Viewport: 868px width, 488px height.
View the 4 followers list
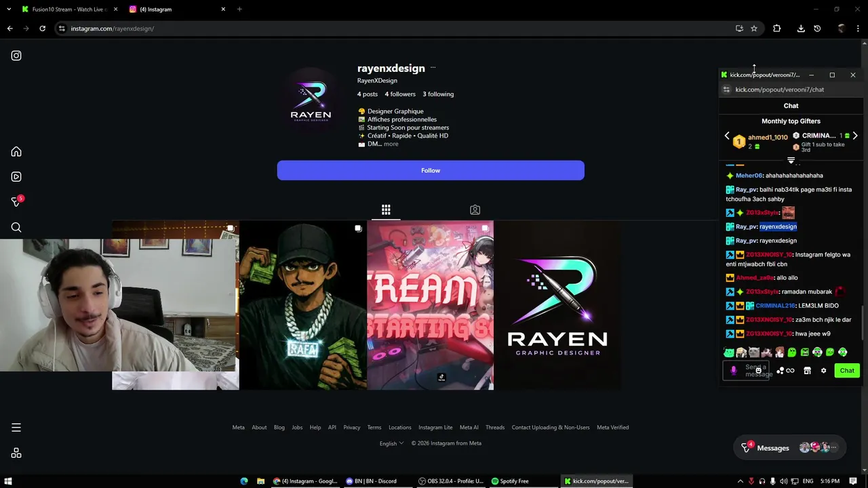tap(400, 94)
